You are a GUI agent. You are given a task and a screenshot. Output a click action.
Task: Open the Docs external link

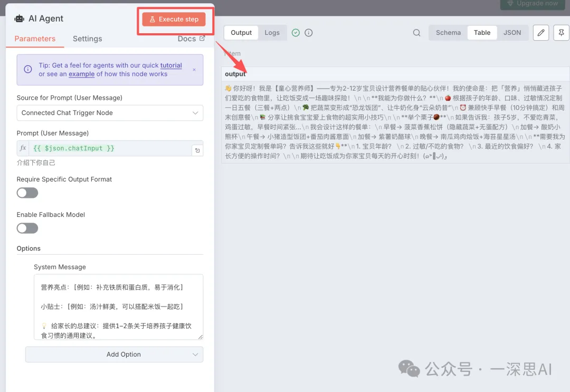tap(191, 39)
